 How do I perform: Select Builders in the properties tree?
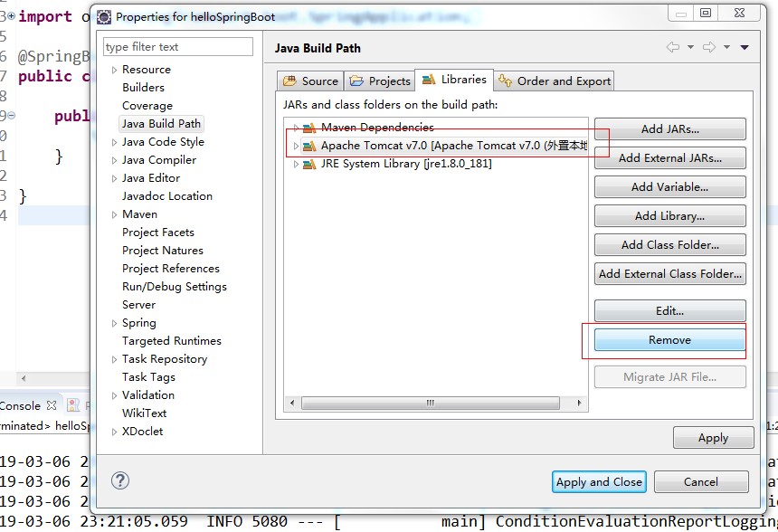click(x=144, y=88)
